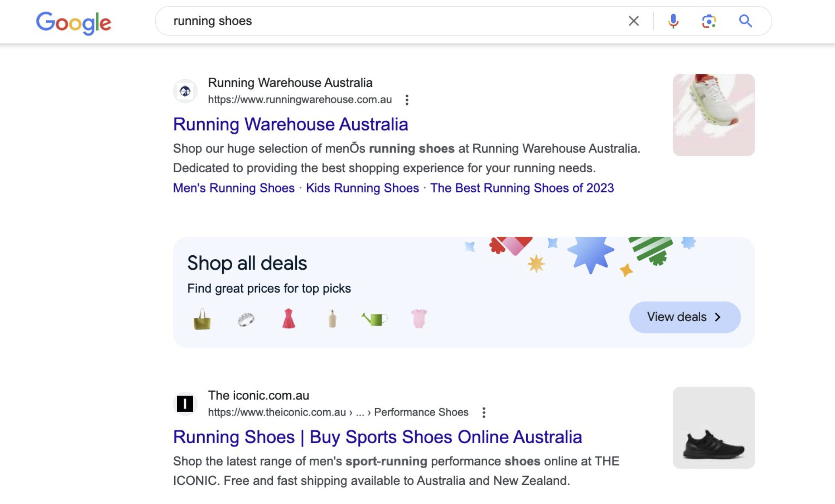Click the View deals button
Viewport: 835px width, 504px height.
pos(684,317)
